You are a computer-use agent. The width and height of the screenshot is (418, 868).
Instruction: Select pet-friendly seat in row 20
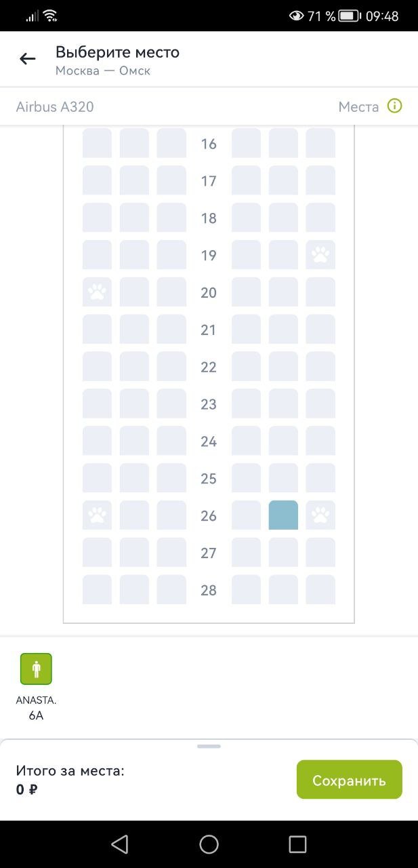coord(97,292)
